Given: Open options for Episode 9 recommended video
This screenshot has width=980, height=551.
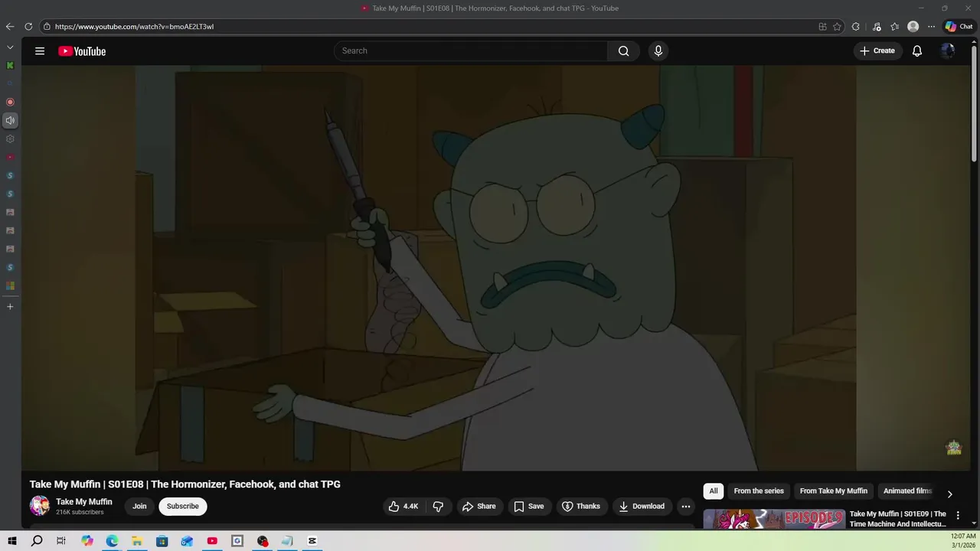Looking at the screenshot, I should tap(958, 516).
